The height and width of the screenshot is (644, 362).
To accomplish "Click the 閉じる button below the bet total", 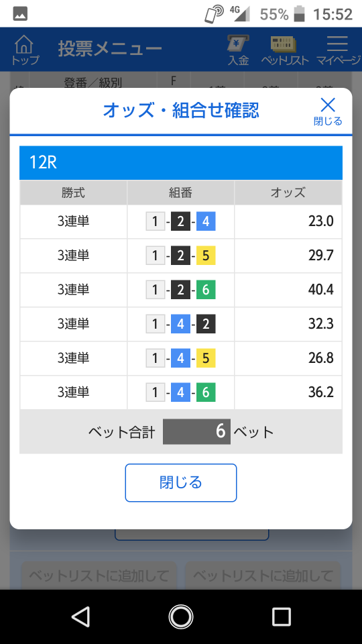I will coord(181,482).
